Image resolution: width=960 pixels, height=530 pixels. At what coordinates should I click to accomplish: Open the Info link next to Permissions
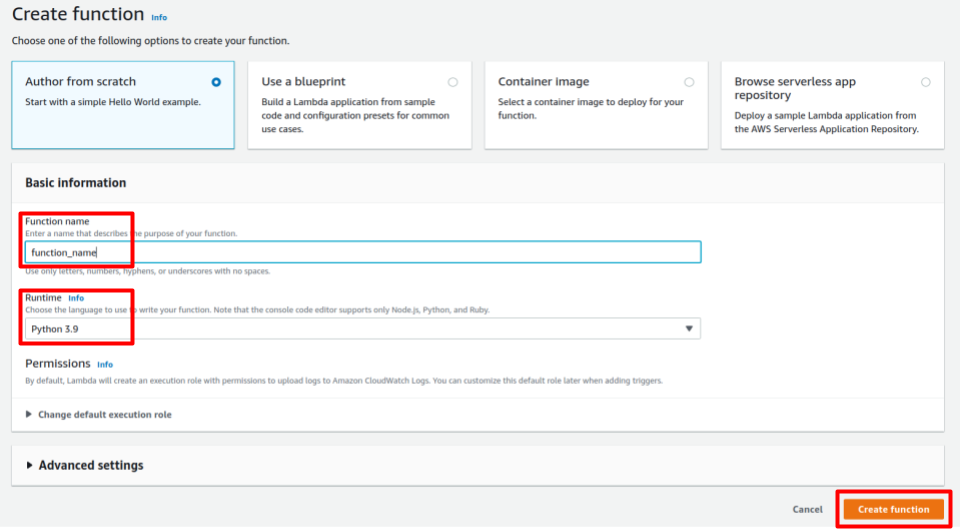point(105,365)
